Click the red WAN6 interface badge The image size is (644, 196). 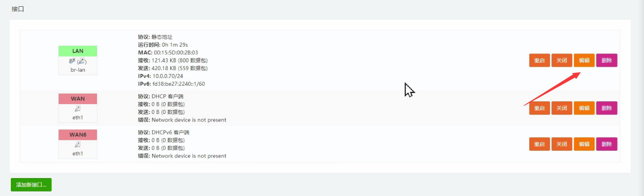click(x=78, y=135)
